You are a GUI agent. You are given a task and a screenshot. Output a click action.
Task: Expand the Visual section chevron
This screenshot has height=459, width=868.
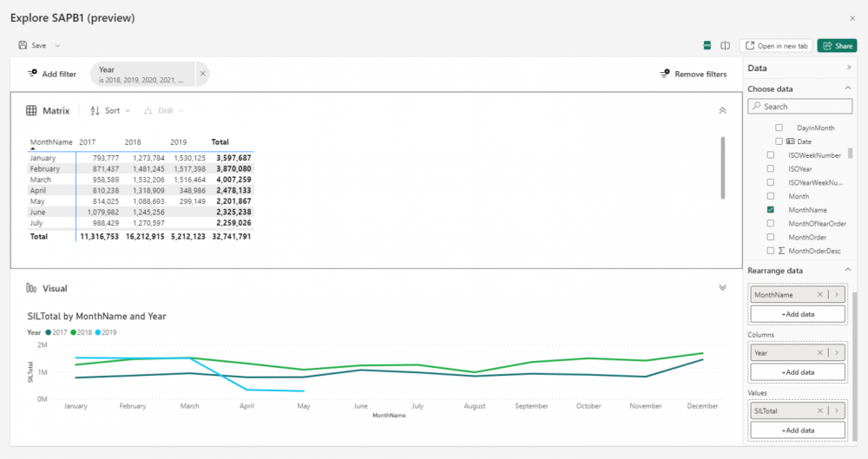[x=722, y=288]
